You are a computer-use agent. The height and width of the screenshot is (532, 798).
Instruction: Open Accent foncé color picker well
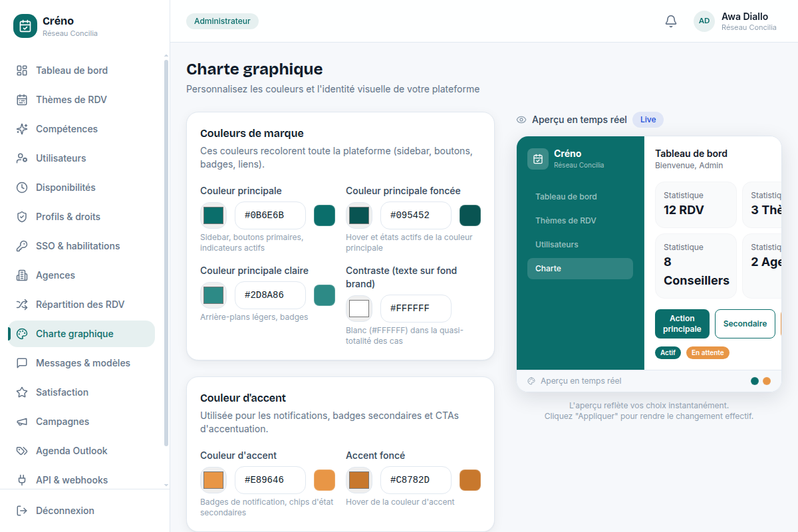(x=359, y=480)
